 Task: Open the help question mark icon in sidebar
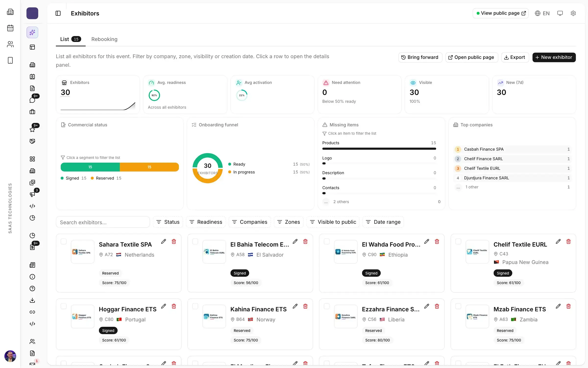click(x=32, y=288)
